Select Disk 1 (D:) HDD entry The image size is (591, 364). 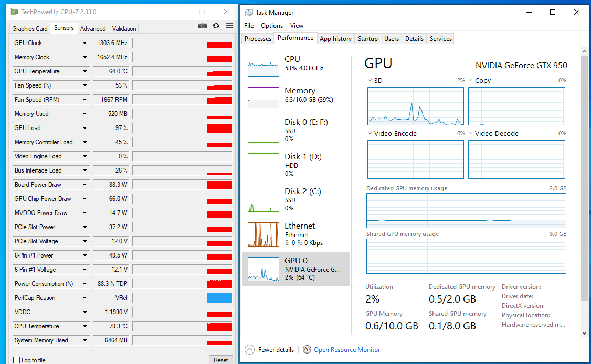pos(296,165)
